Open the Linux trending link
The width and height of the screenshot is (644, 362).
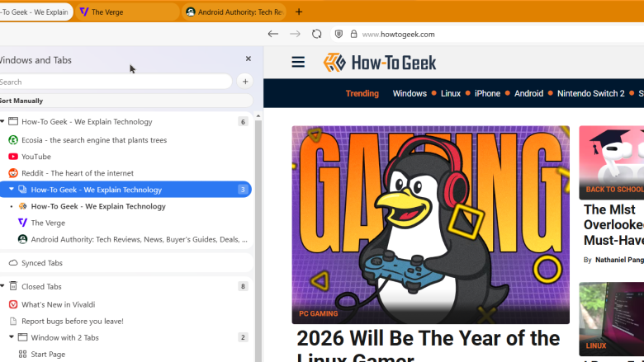pos(450,93)
